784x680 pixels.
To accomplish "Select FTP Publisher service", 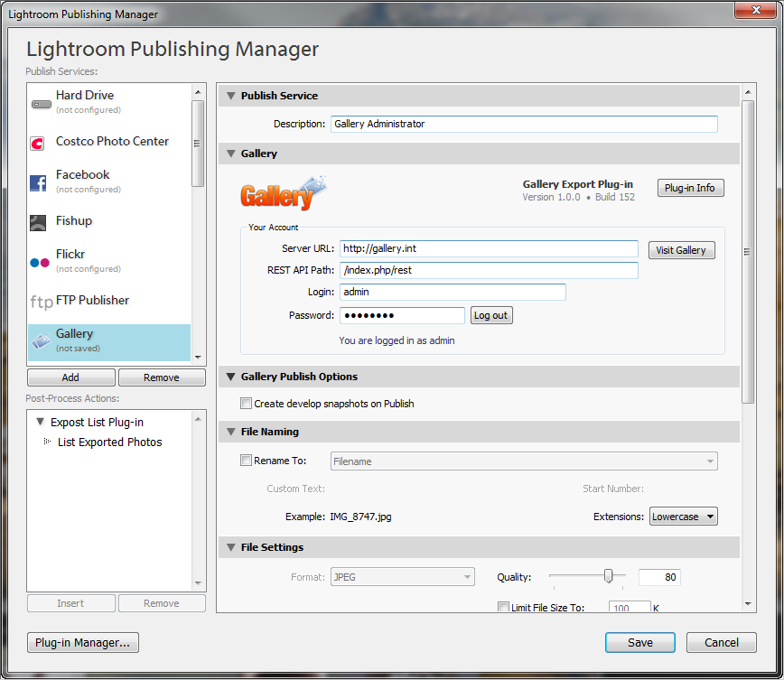I will (109, 301).
